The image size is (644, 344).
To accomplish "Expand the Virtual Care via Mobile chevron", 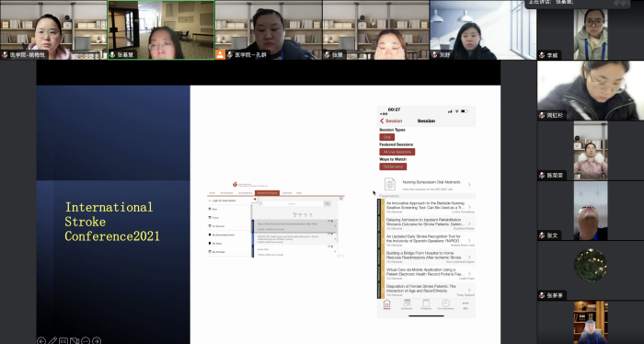I will (469, 273).
